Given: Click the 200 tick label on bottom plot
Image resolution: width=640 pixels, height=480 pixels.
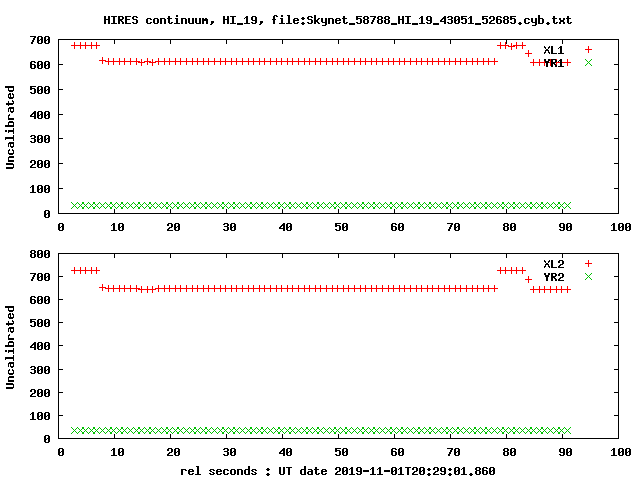Looking at the screenshot, I should 40,393.
